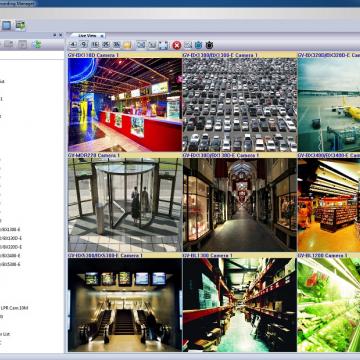360x360 pixels.
Task: Pin the left device panel
Action: [x=55, y=35]
